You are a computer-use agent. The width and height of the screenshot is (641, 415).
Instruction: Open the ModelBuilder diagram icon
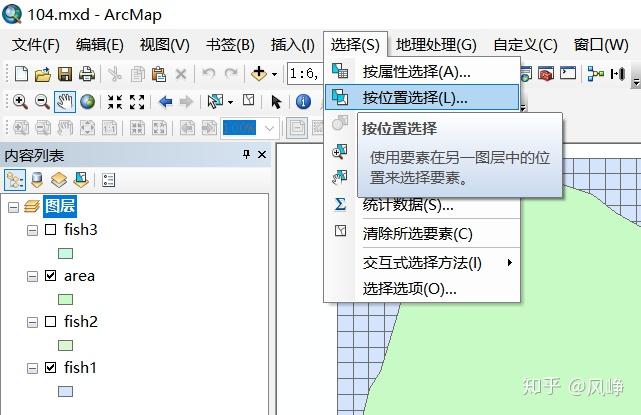tap(596, 74)
